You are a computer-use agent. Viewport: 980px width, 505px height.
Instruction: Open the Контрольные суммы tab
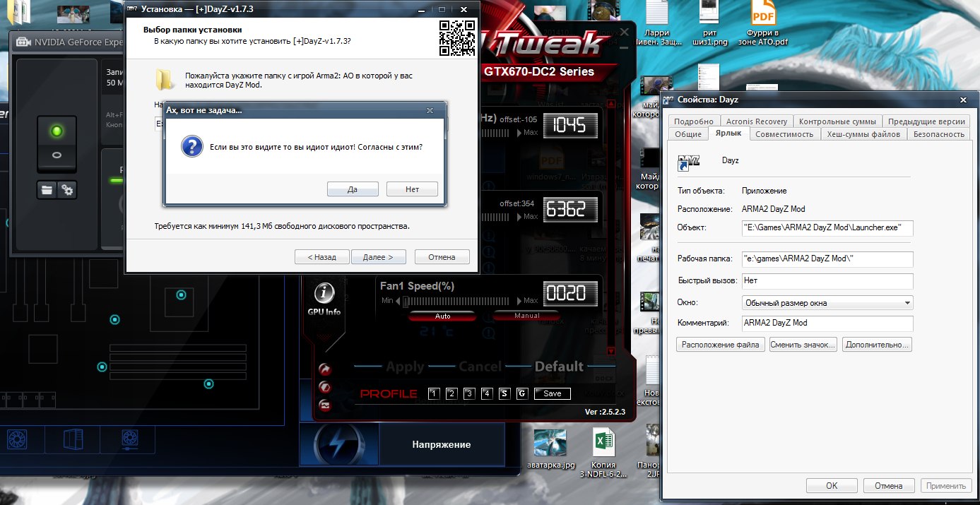click(837, 121)
